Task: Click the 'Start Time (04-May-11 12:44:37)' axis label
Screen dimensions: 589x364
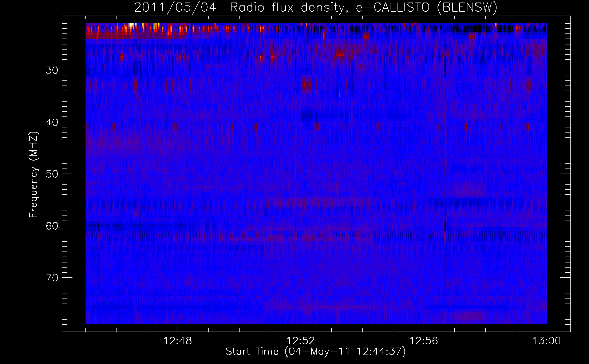Action: coord(316,352)
